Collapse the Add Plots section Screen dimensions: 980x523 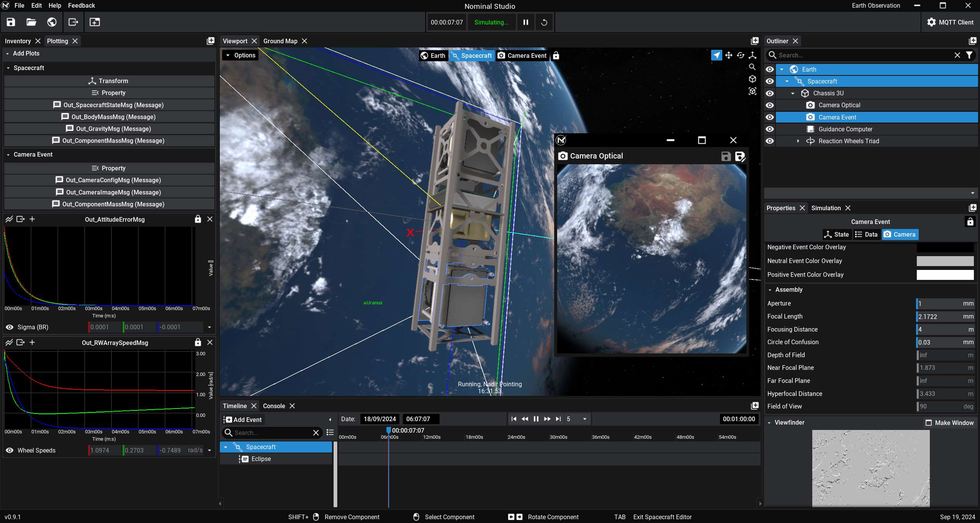[7, 54]
